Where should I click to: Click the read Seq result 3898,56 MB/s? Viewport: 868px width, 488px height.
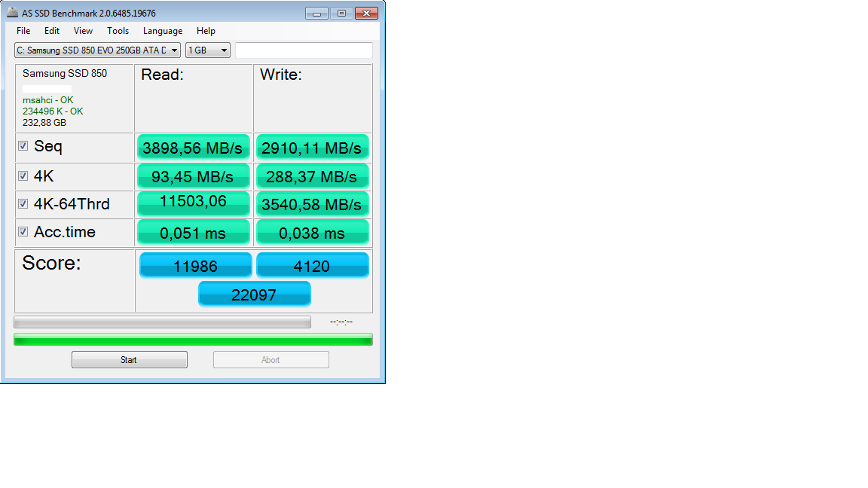[x=193, y=147]
